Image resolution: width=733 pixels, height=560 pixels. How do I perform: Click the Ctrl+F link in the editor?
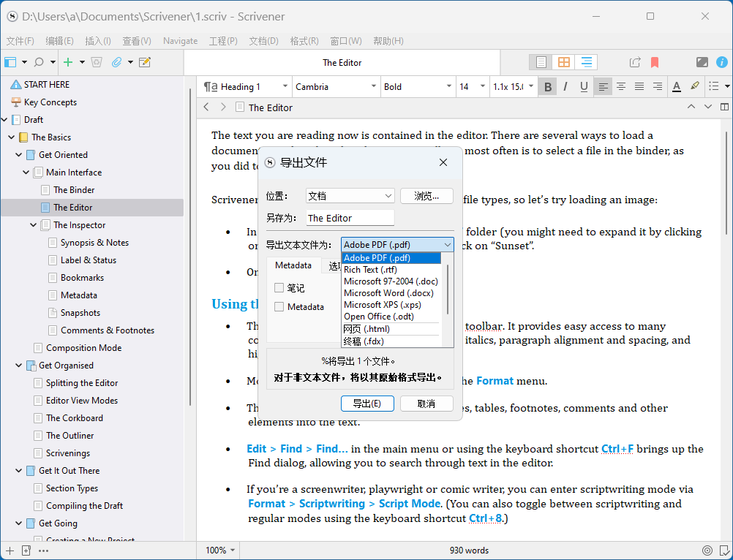(617, 449)
